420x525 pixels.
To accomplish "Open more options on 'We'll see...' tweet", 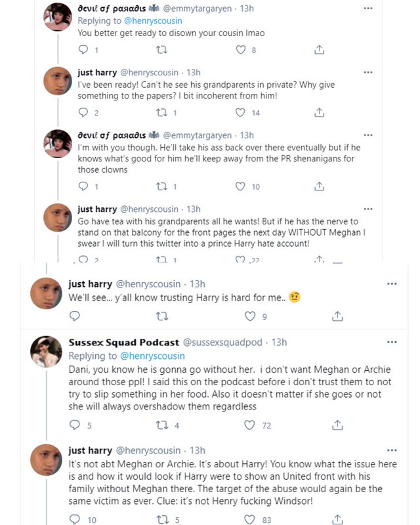I will click(x=392, y=283).
